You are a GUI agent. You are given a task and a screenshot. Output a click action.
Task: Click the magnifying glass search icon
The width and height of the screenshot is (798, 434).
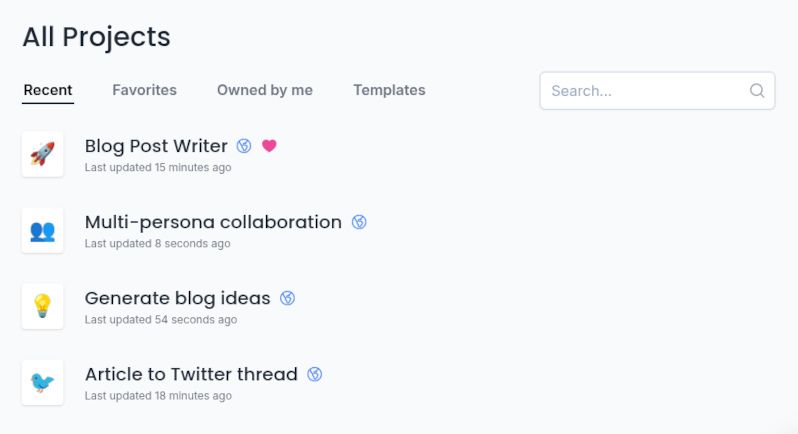tap(757, 90)
